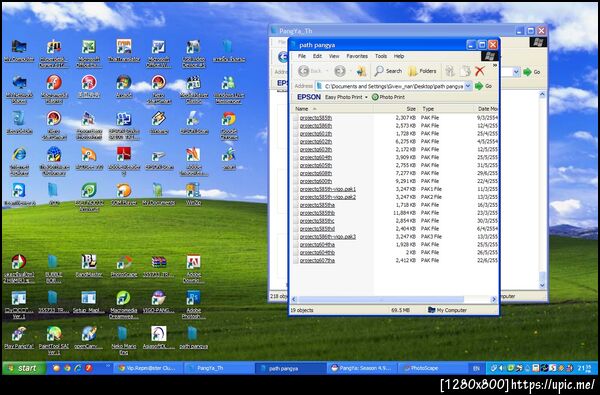The height and width of the screenshot is (395, 600).
Task: Open the File menu
Action: coord(302,56)
